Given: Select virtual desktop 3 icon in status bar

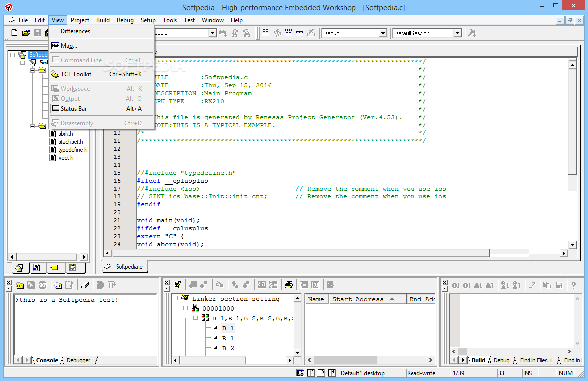Looking at the screenshot, I should 321,373.
